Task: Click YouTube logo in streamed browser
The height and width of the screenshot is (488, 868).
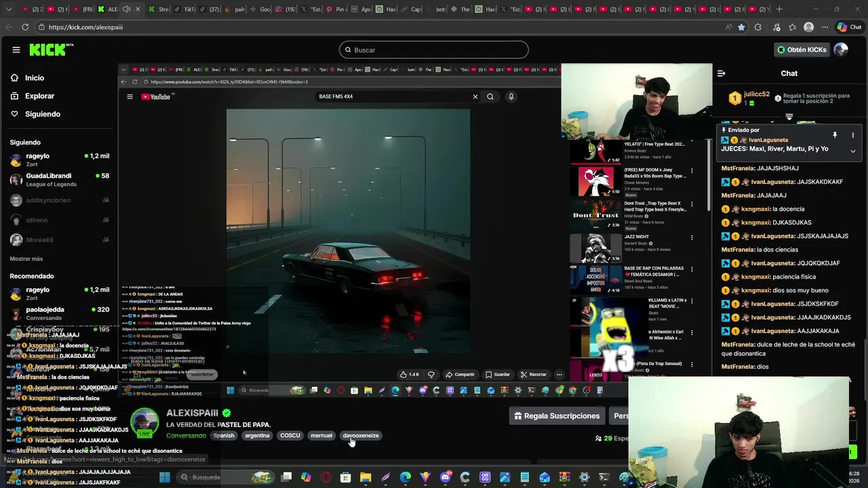Action: (157, 97)
